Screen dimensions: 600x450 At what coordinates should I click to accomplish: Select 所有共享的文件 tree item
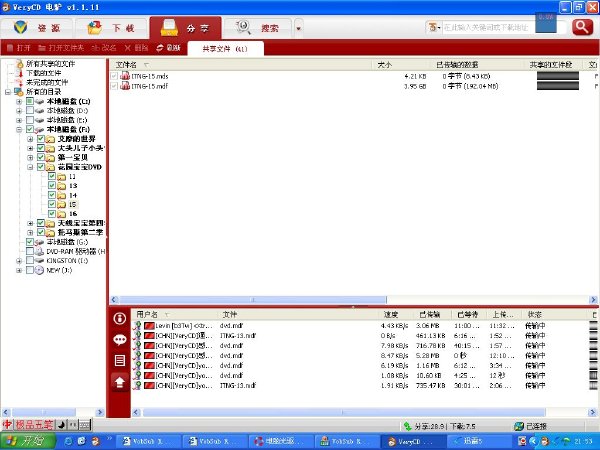[x=50, y=64]
